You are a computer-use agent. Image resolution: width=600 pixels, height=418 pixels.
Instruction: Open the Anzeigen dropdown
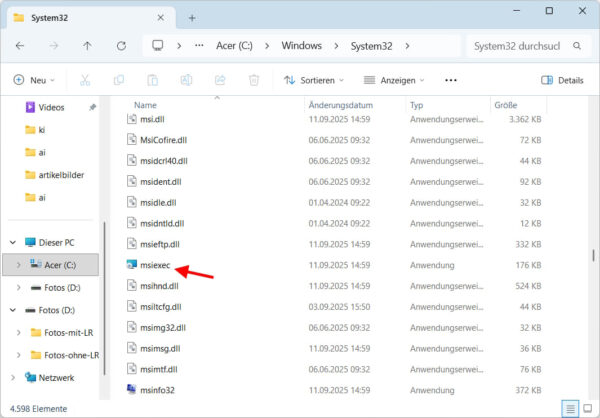[x=394, y=80]
